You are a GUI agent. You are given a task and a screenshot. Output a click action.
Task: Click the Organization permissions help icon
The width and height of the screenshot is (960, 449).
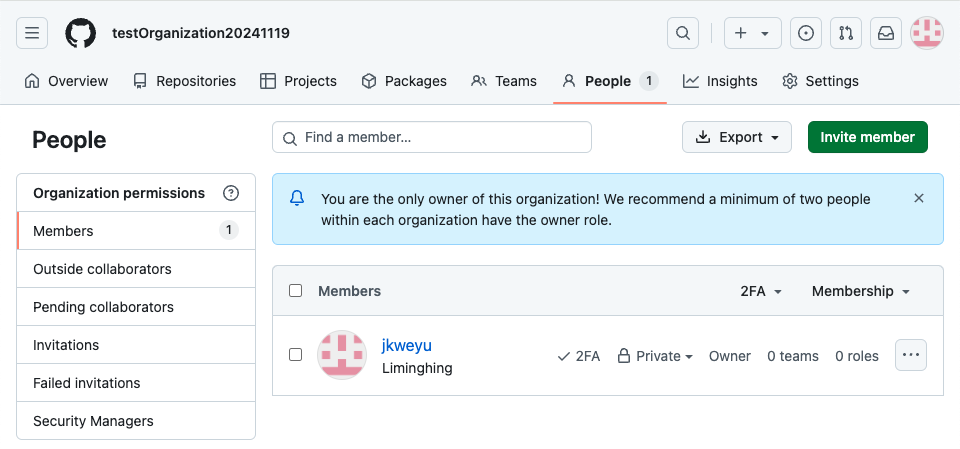point(231,193)
